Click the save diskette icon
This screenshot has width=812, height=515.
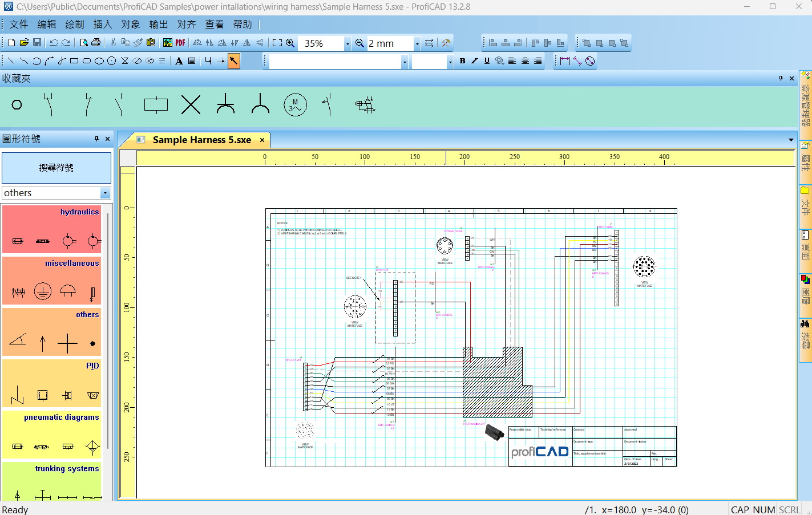pyautogui.click(x=37, y=43)
